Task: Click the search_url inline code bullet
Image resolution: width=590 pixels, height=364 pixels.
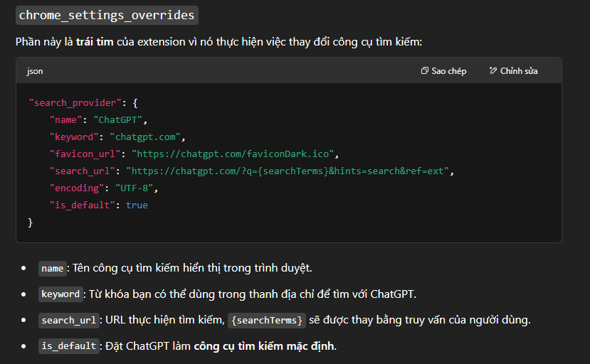Action: [69, 321]
